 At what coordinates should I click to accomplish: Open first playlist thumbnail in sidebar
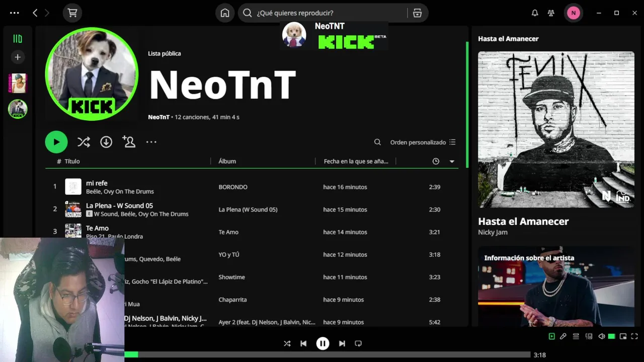18,83
